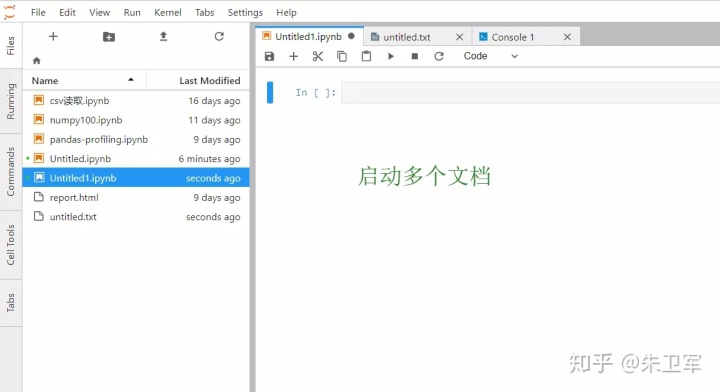Refresh the file list
720x392 pixels.
pyautogui.click(x=219, y=36)
